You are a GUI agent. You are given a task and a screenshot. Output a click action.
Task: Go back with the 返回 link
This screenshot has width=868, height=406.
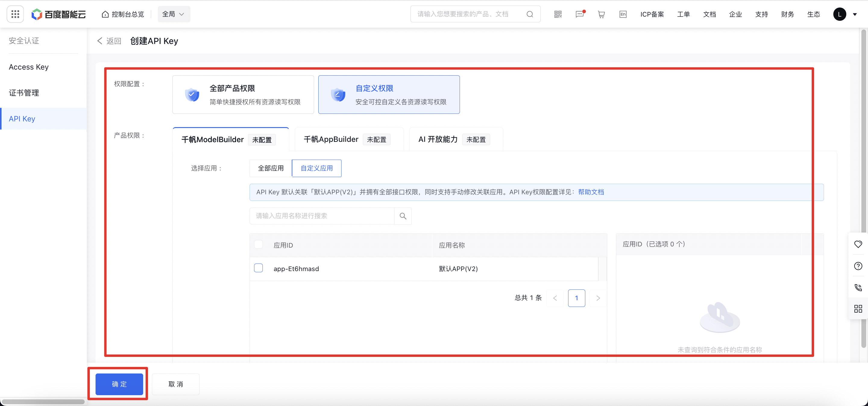pos(109,41)
